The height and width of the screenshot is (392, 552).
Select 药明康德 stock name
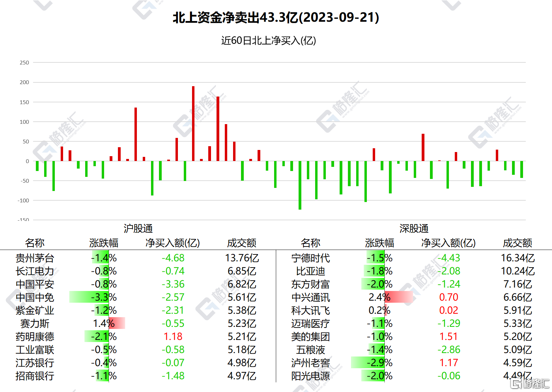(35, 336)
